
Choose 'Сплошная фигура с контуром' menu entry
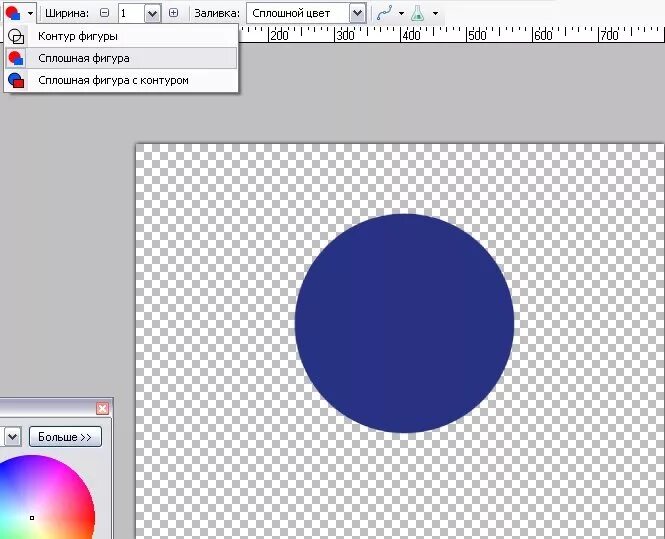pos(121,80)
